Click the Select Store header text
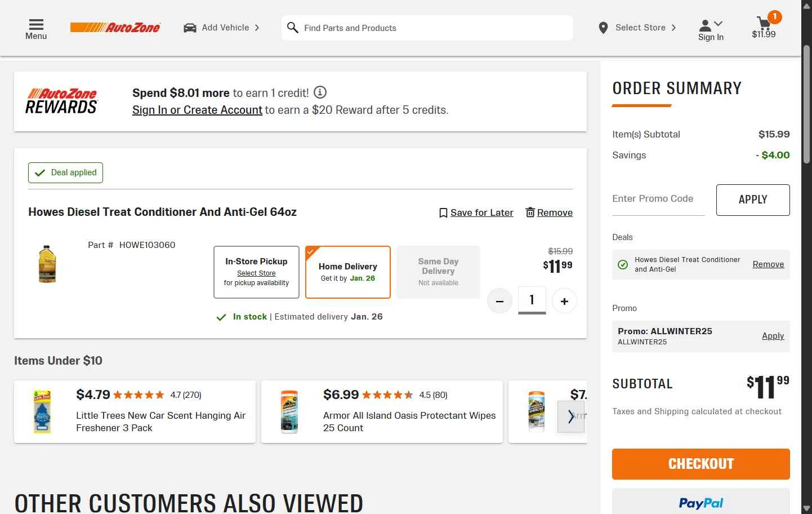The width and height of the screenshot is (812, 514). (x=640, y=28)
